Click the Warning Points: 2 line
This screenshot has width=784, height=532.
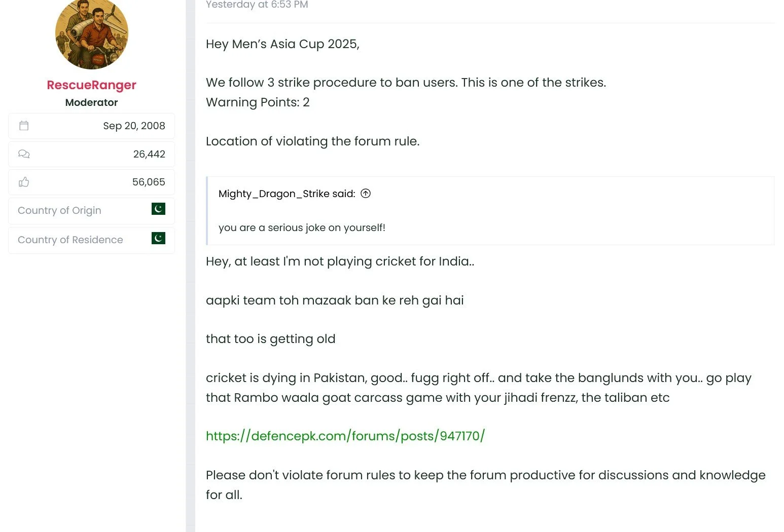point(258,102)
